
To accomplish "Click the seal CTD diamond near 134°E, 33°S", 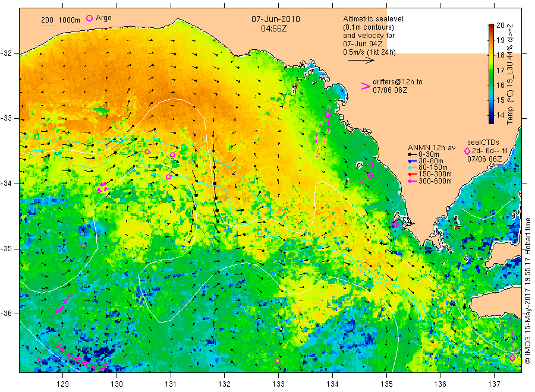I will (x=328, y=115).
